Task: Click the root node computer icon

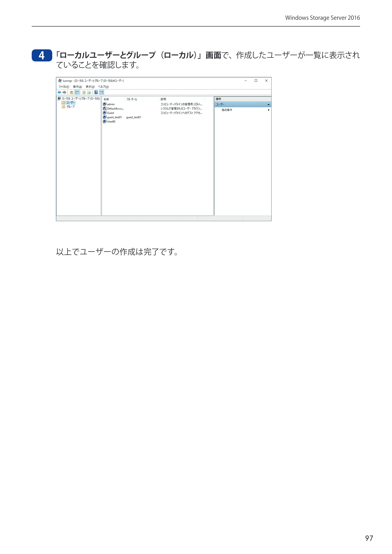Action: click(59, 99)
